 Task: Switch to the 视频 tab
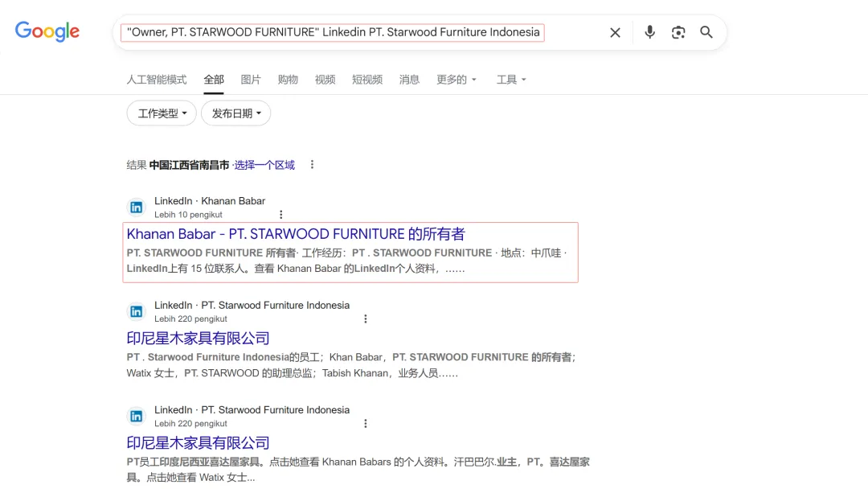[x=325, y=80]
